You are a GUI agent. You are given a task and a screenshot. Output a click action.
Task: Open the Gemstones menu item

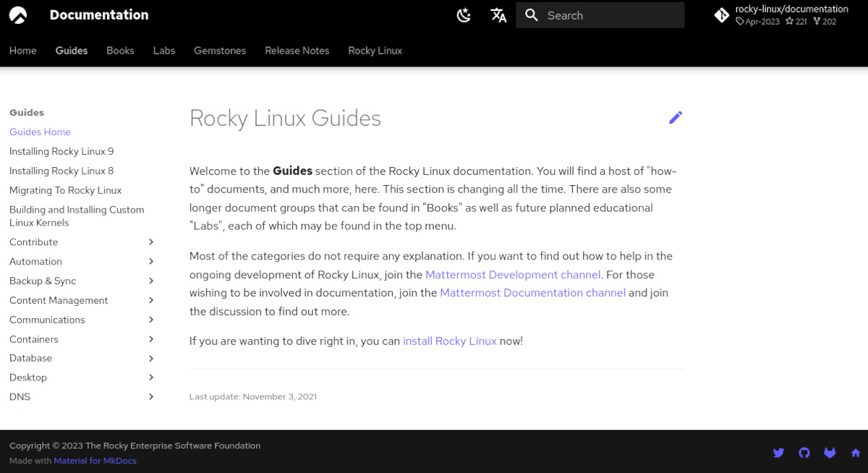pos(219,51)
